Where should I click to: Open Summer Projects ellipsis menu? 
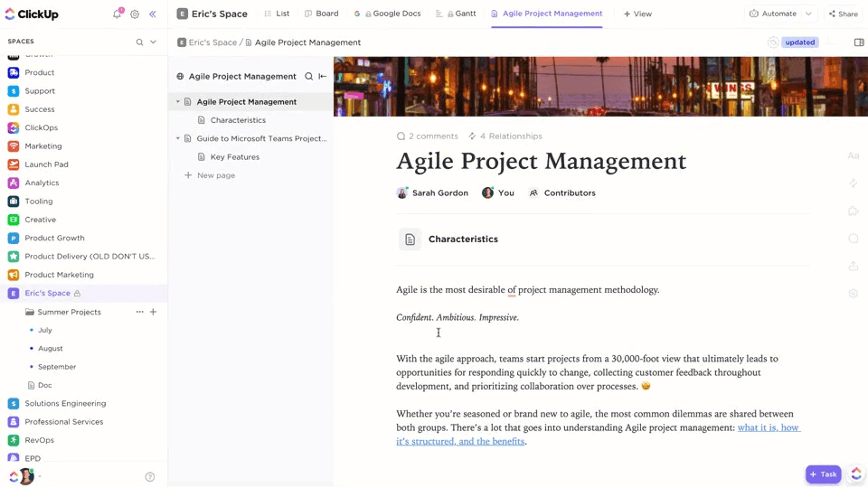[139, 312]
